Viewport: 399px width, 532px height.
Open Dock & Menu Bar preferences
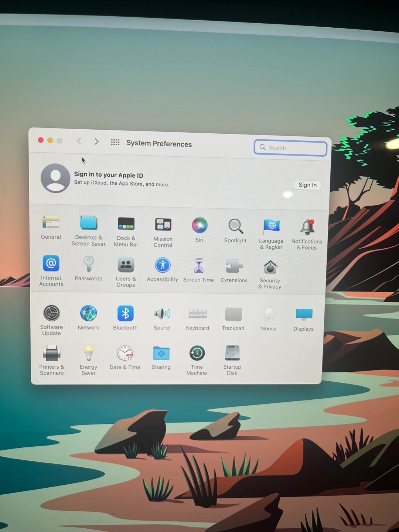[126, 224]
